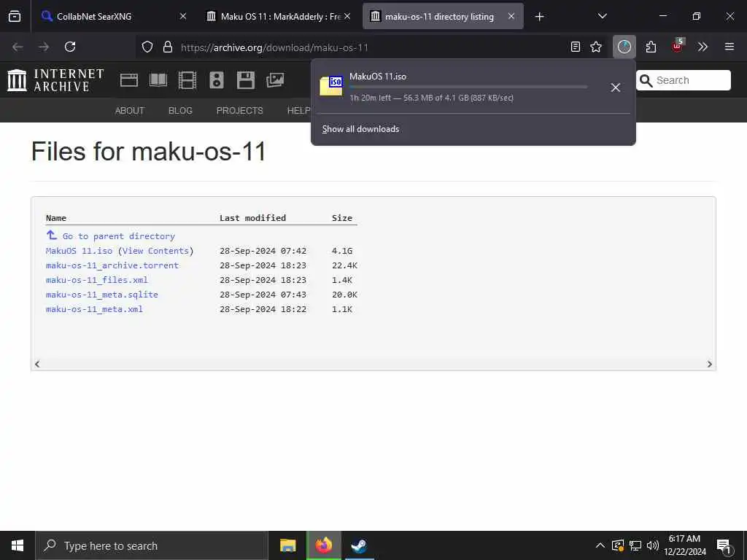Open Firefox View tab overview icon
The height and width of the screenshot is (560, 747).
[15, 16]
